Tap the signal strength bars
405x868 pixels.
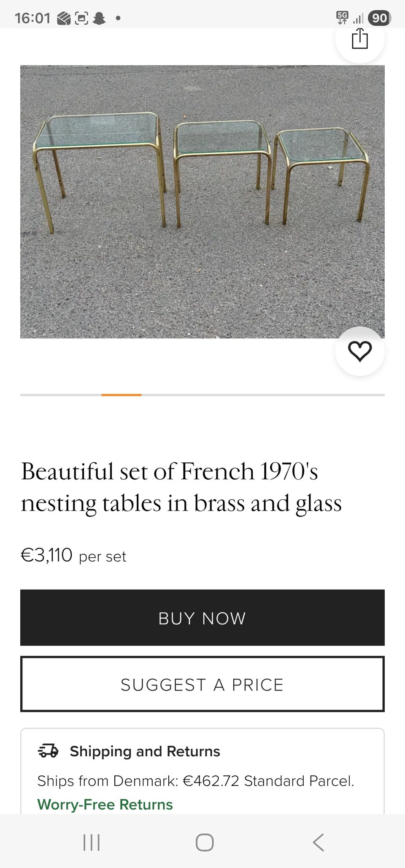359,19
